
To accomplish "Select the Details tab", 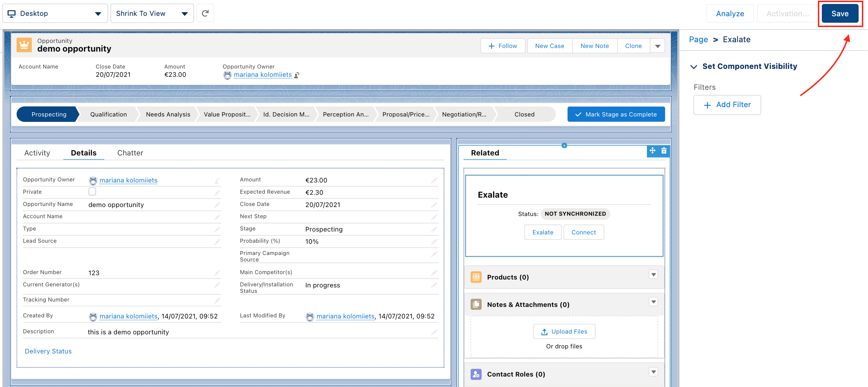I will [84, 153].
